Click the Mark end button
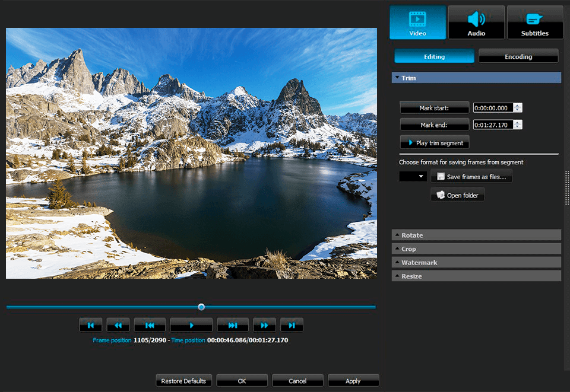This screenshot has width=570, height=392. pos(434,125)
